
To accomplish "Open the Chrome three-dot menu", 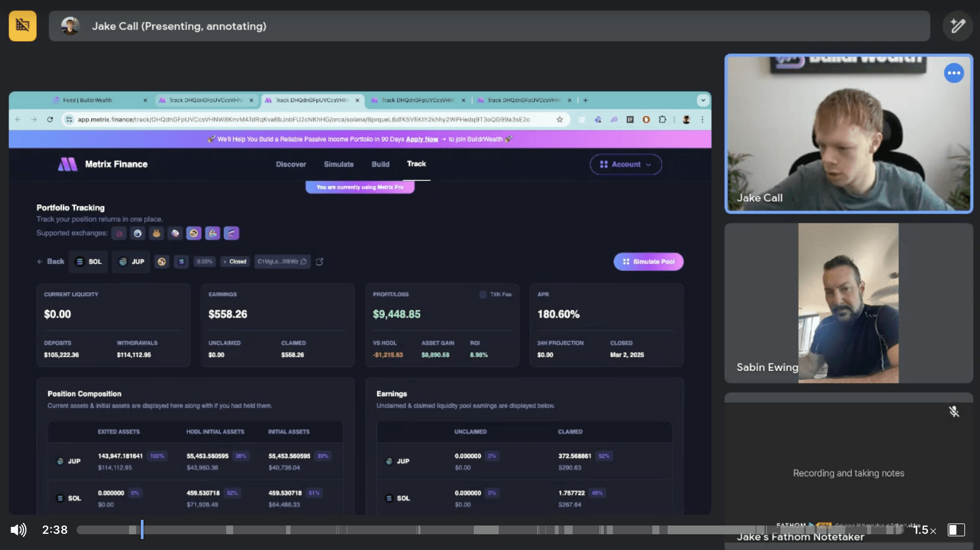I will [702, 119].
